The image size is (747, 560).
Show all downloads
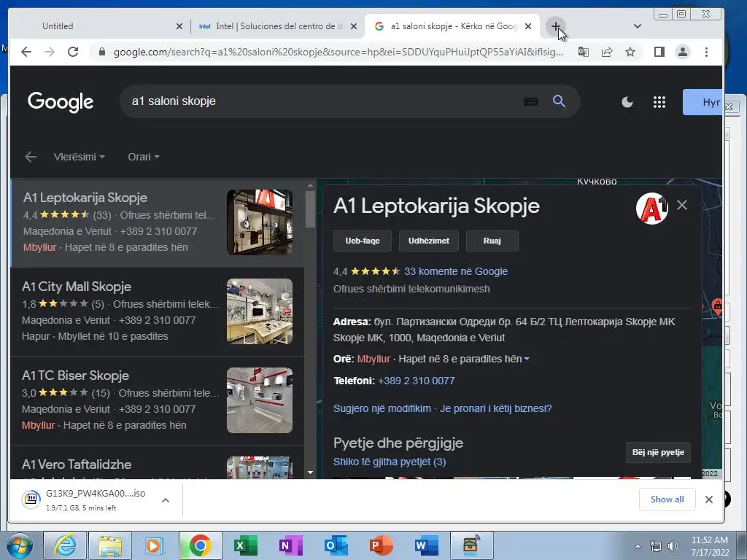click(x=667, y=499)
